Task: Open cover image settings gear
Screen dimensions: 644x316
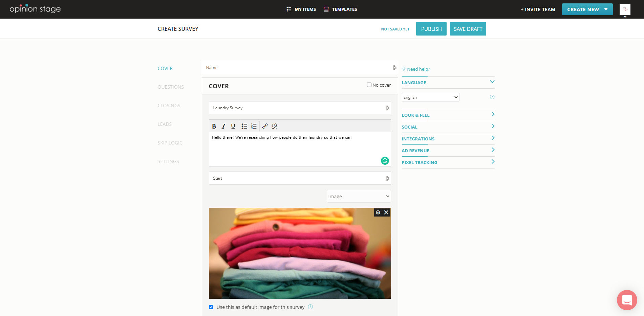Action: [x=378, y=212]
